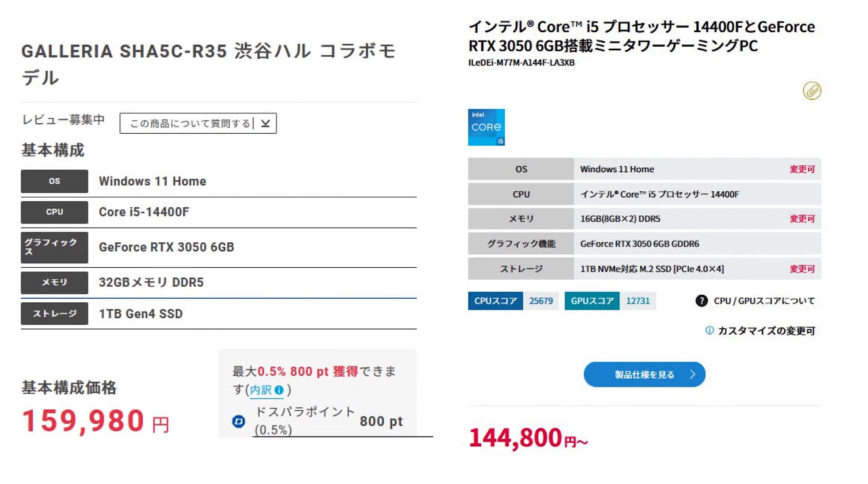The image size is (868, 484).
Task: Select the OS row label in the spec table
Action: pyautogui.click(x=521, y=169)
